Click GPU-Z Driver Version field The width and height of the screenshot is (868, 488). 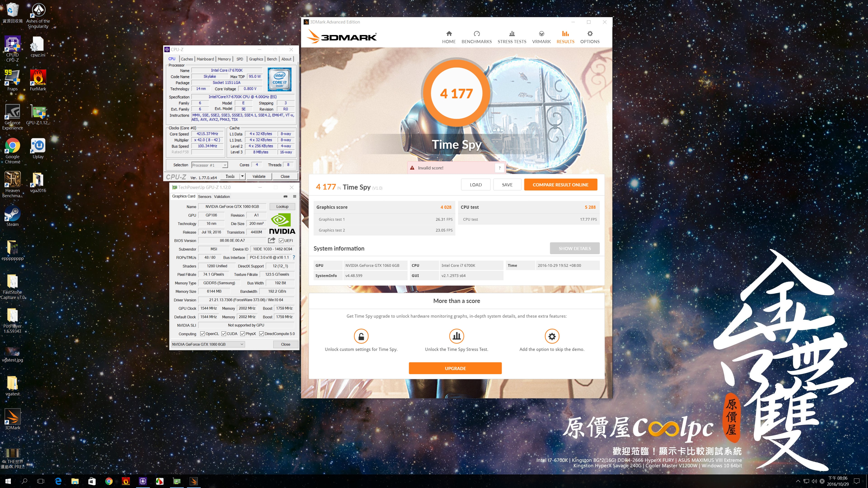pos(246,300)
